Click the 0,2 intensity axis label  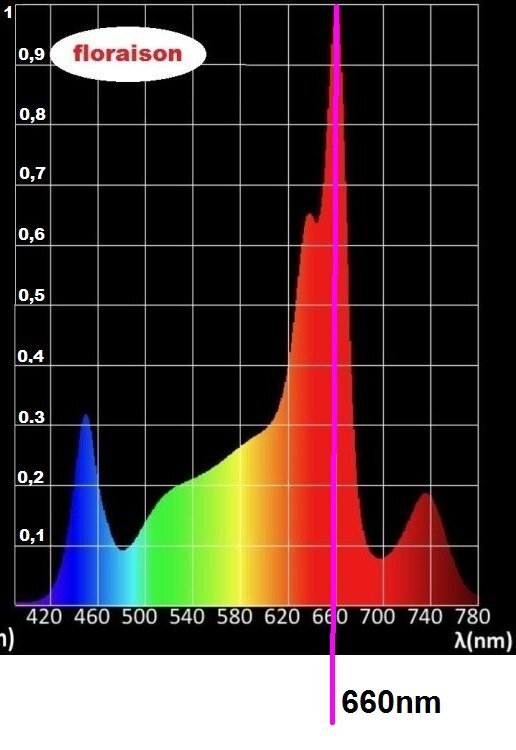[31, 477]
